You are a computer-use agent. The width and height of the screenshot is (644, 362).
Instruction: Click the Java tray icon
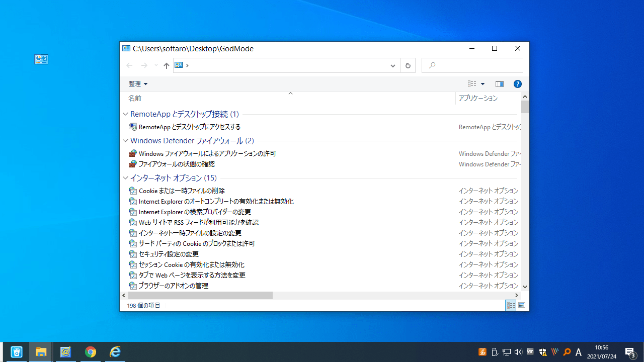point(482,352)
